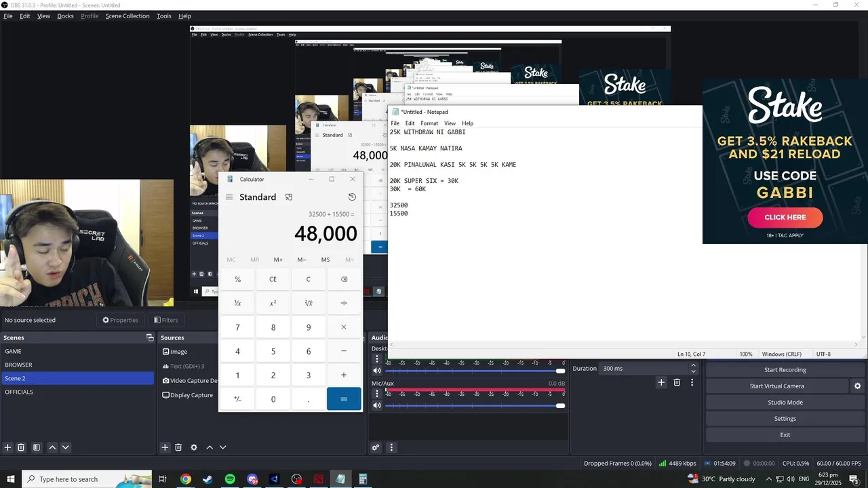Open scene filters icon in Scenes panel
The height and width of the screenshot is (488, 868).
37,447
